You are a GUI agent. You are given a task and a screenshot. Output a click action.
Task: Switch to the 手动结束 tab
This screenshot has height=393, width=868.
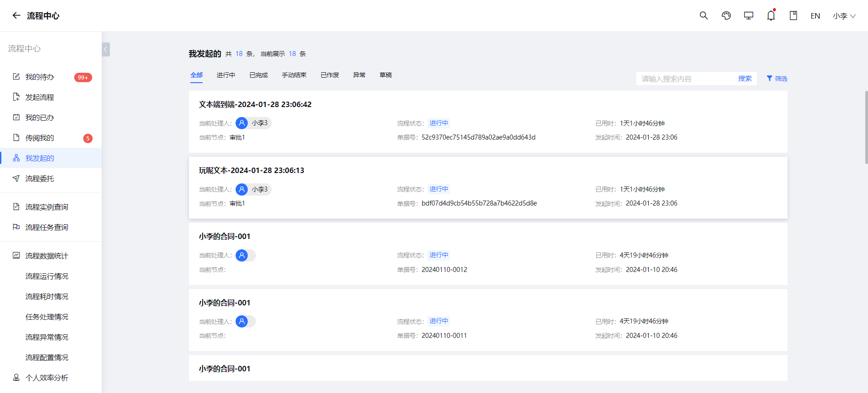coord(294,75)
